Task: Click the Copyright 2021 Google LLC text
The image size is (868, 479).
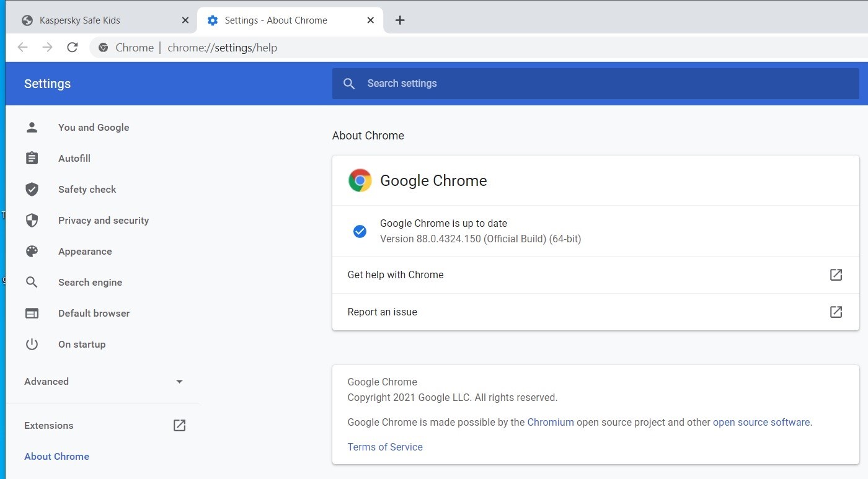Action: point(453,397)
